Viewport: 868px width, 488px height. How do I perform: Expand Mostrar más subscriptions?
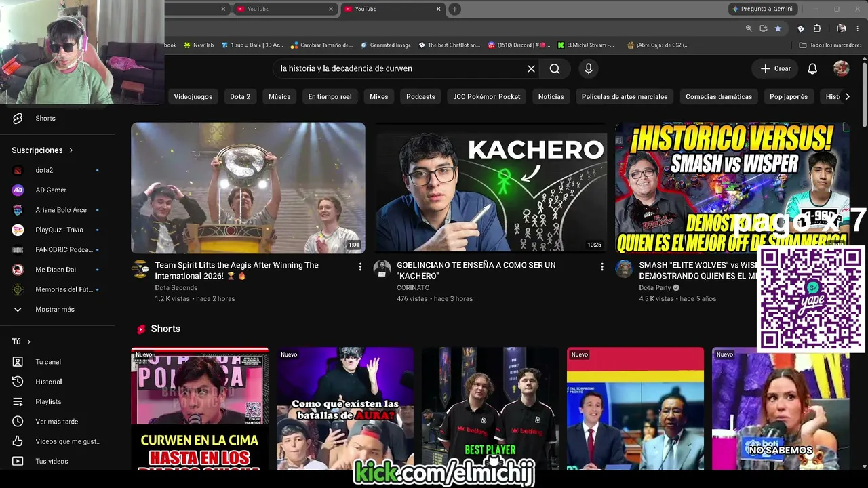click(55, 310)
